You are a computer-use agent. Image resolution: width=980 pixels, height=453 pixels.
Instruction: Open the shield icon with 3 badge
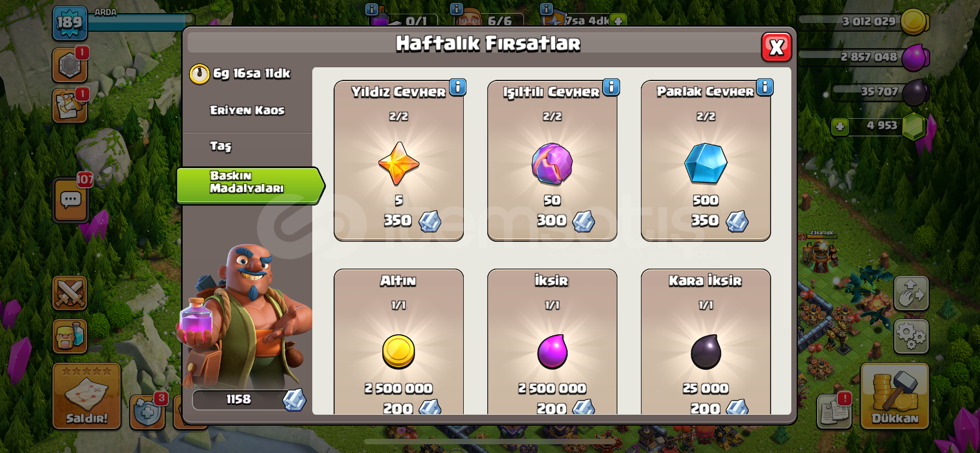pyautogui.click(x=148, y=411)
